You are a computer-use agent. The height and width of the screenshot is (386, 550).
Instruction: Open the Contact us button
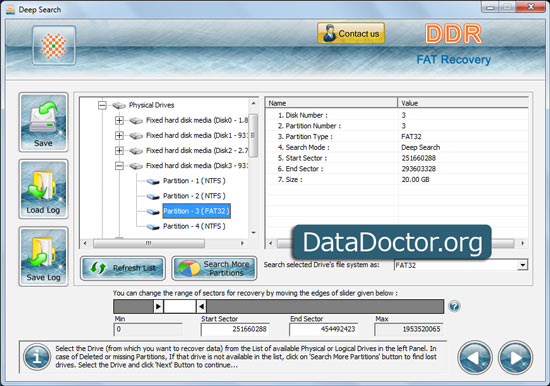click(x=351, y=33)
